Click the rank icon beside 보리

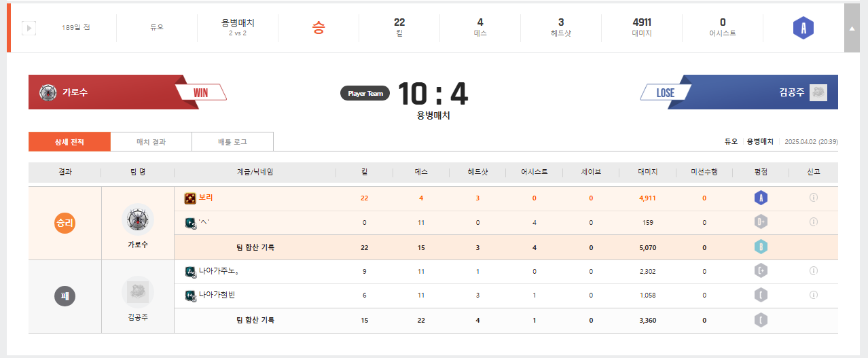[x=190, y=198]
